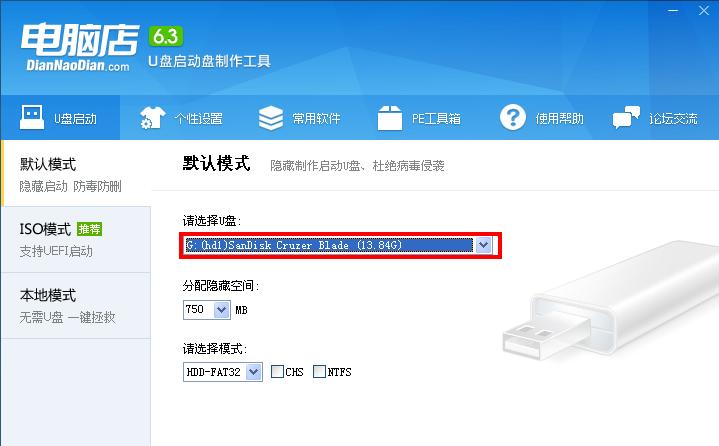Click the 电脑店 DianNaoDian.com logo
The width and height of the screenshot is (719, 446).
pyautogui.click(x=80, y=47)
